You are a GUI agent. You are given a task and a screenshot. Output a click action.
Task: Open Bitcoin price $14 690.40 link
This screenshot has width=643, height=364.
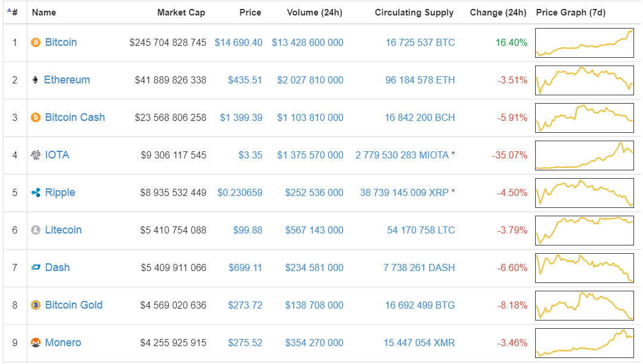tap(238, 43)
